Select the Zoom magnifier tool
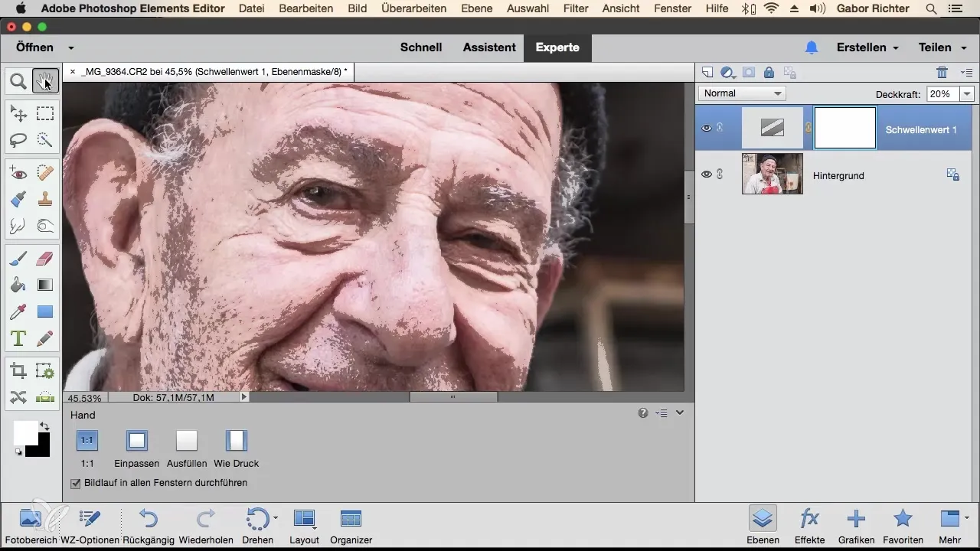The width and height of the screenshot is (980, 551). coord(18,80)
